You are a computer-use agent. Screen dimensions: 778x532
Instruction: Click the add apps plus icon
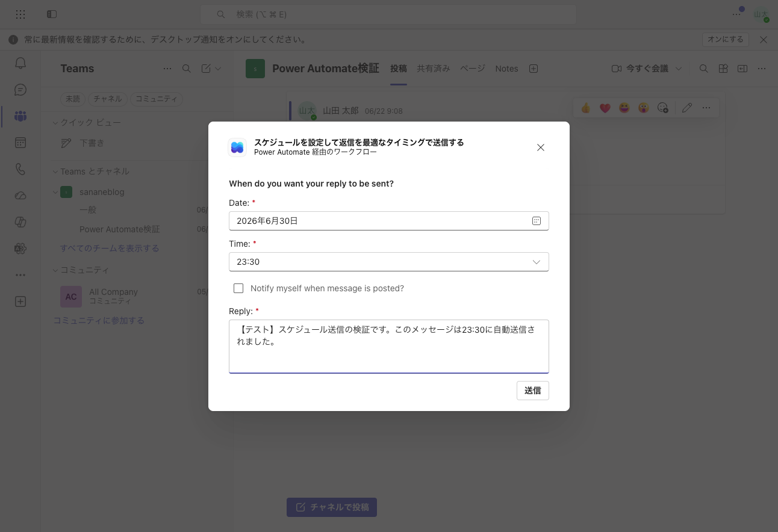20,302
